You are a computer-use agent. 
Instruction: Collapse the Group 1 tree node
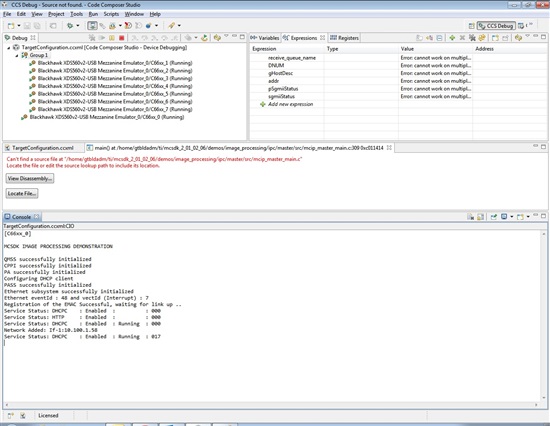(x=16, y=55)
